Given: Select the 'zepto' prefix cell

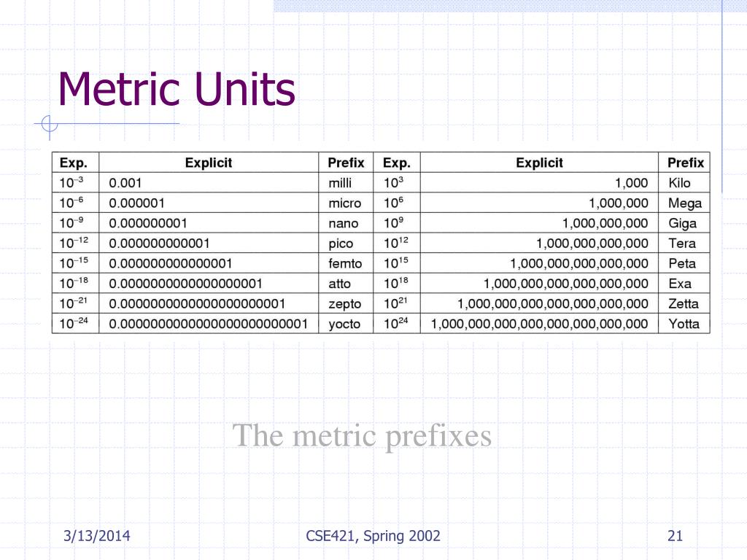Looking at the screenshot, I should point(346,303).
